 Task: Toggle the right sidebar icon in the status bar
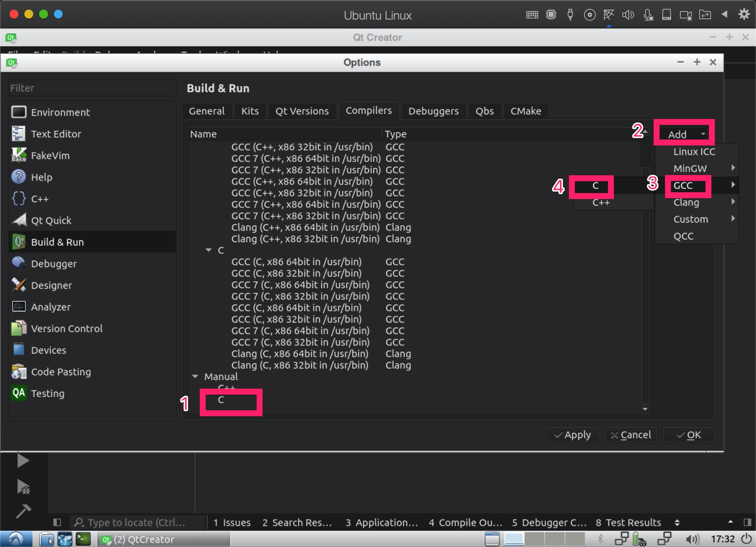747,522
